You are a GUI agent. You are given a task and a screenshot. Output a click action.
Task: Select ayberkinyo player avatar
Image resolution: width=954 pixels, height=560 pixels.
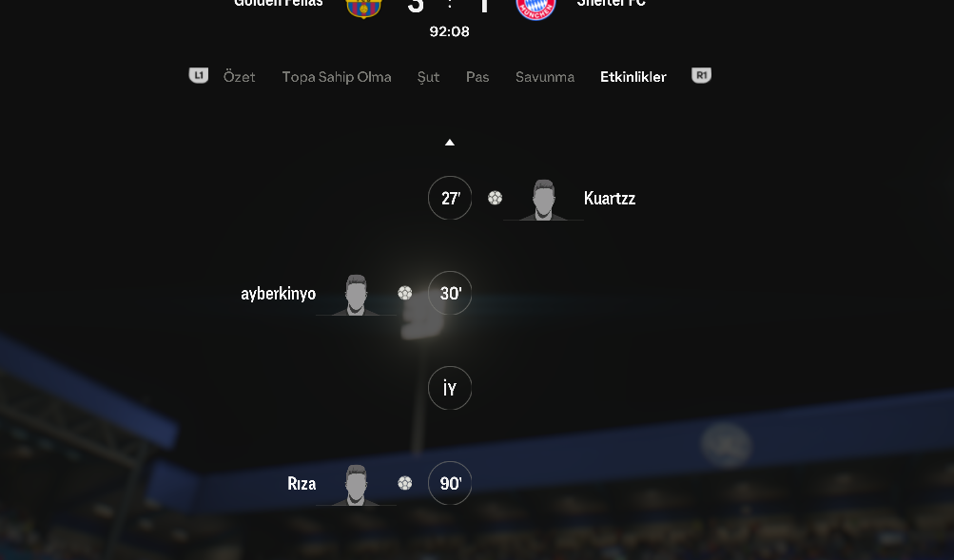[356, 295]
